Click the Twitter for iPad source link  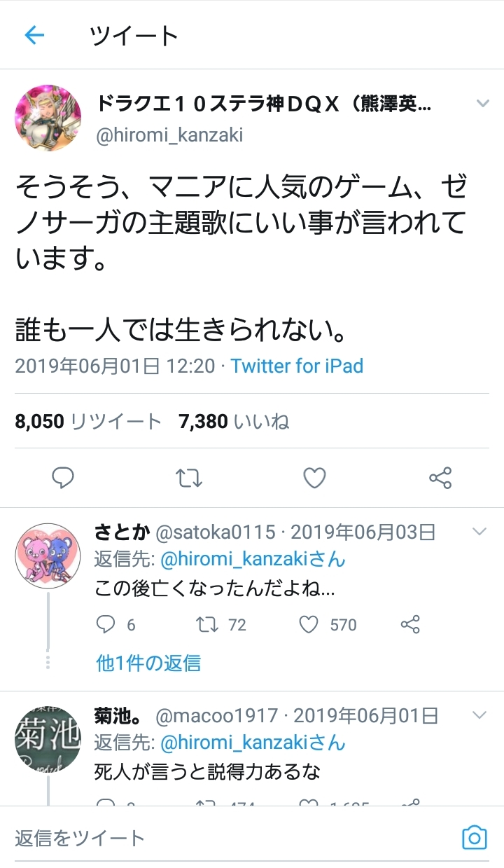297,366
